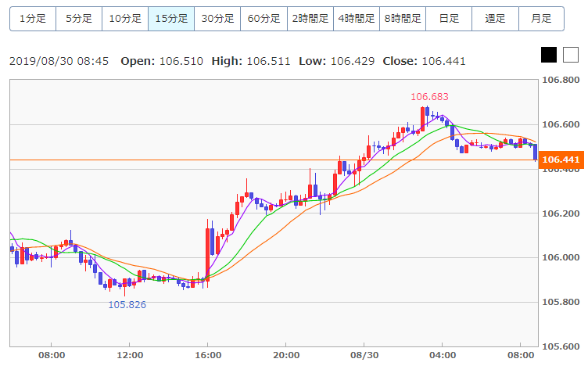The height and width of the screenshot is (366, 588).
Task: Select the 1分足 timeframe tab
Action: tap(33, 19)
